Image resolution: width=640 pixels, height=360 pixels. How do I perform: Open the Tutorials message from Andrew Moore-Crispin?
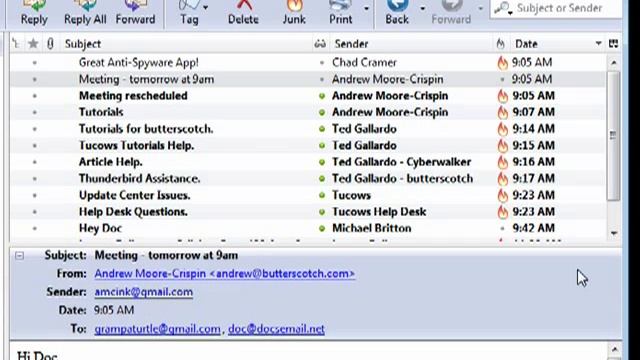point(101,112)
